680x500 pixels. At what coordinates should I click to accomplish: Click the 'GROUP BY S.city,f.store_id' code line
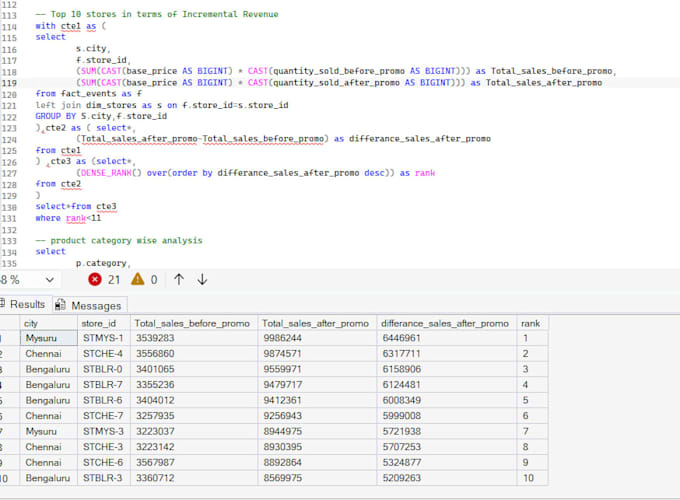tap(101, 116)
